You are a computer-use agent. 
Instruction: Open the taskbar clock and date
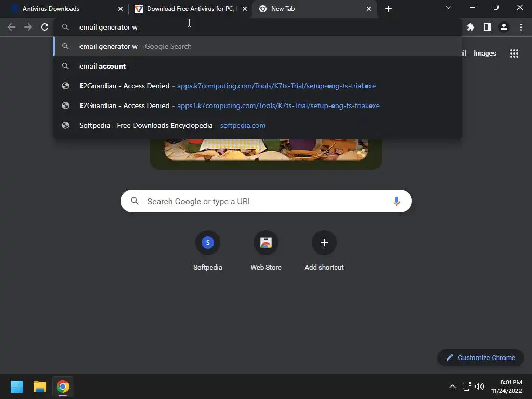507,387
